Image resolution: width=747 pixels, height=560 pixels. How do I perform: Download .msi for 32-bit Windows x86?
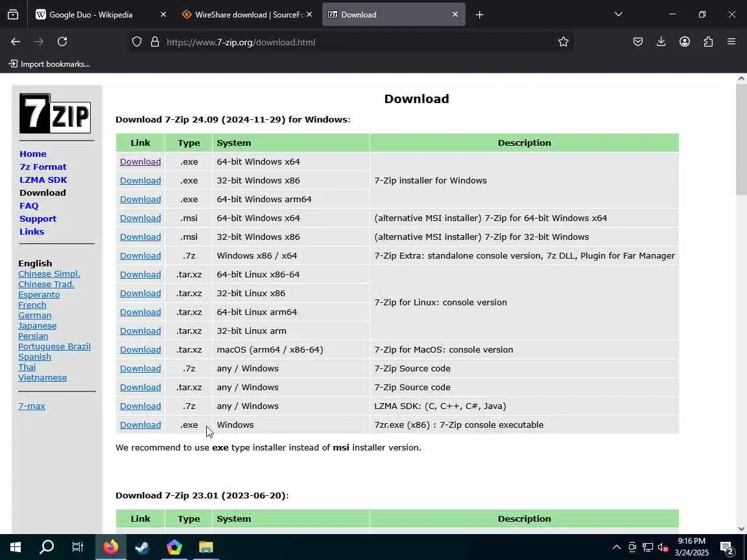pos(140,237)
